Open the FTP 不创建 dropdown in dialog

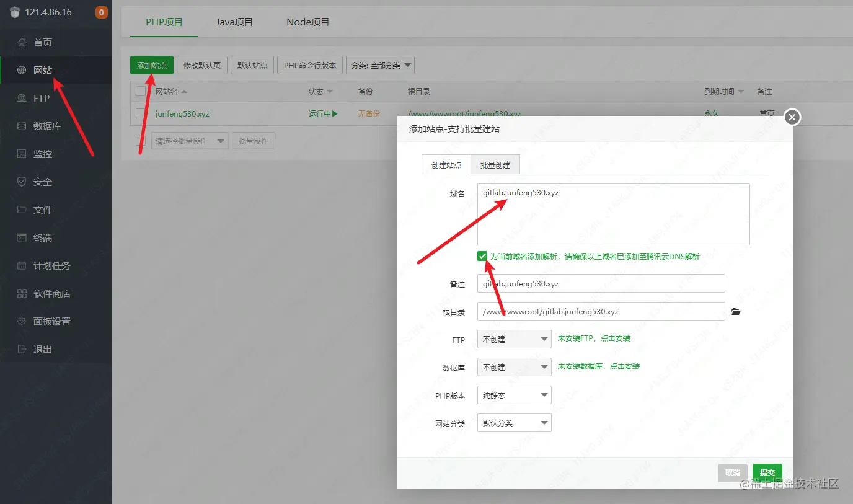(515, 339)
